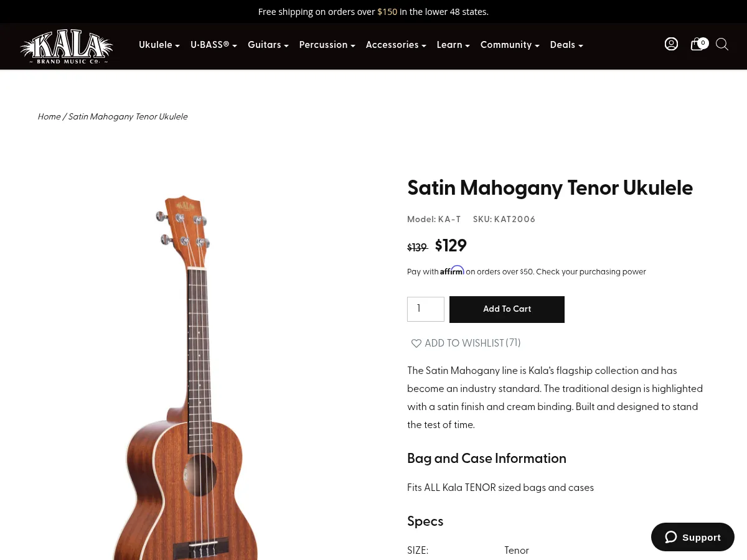747x560 pixels.
Task: Click the Affirm payment logo
Action: [452, 271]
